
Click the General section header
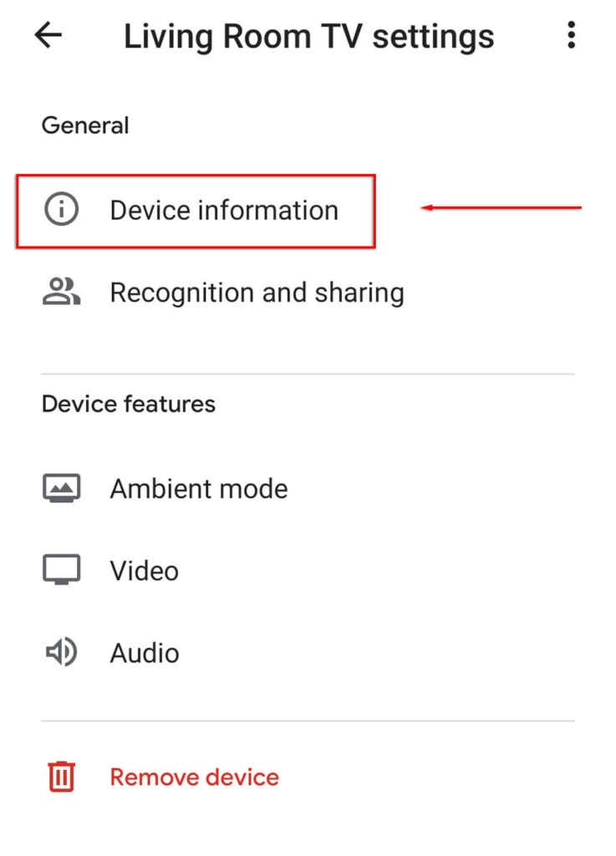84,125
